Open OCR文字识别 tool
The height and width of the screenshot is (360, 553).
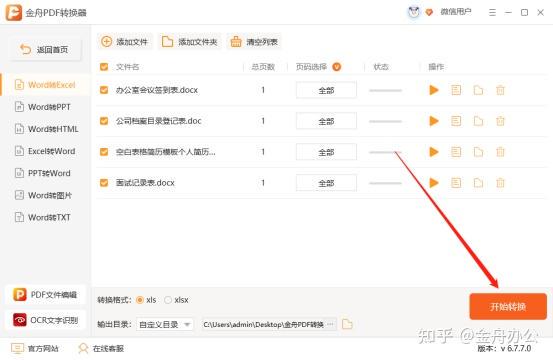(x=45, y=320)
